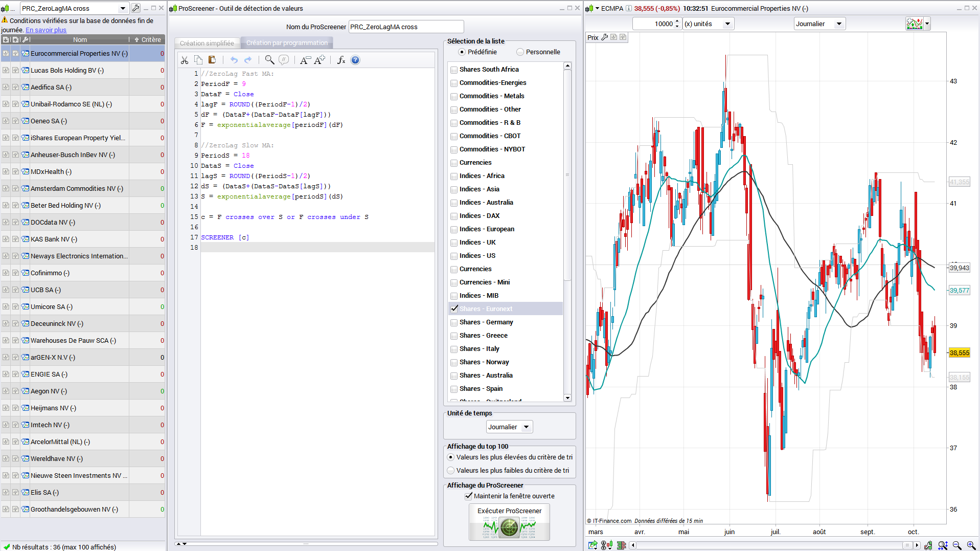This screenshot has width=980, height=551.
Task: Select the Prédéfinie list option
Action: [x=462, y=52]
